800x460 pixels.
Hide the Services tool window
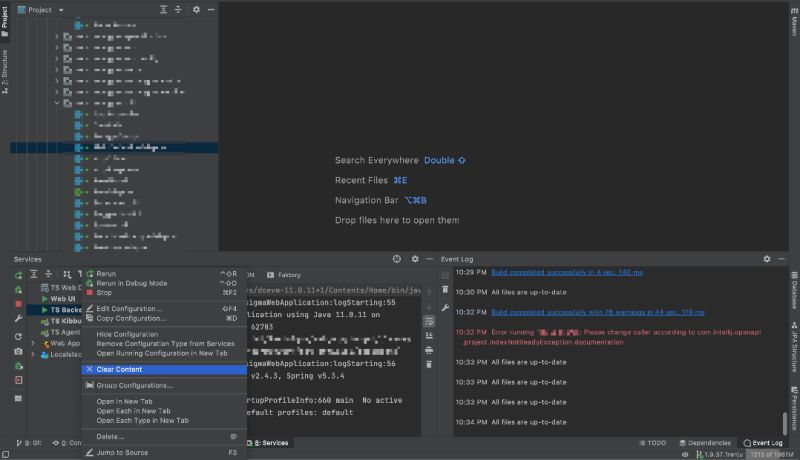coord(430,259)
